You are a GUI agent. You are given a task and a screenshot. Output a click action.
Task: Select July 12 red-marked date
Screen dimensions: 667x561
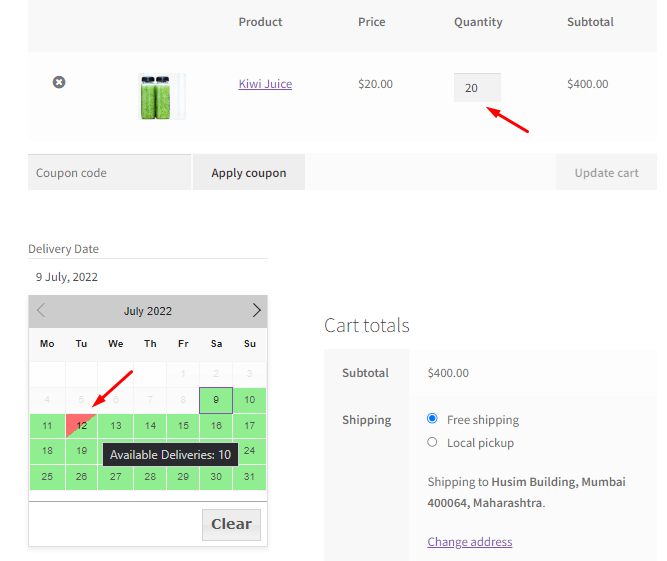(82, 426)
